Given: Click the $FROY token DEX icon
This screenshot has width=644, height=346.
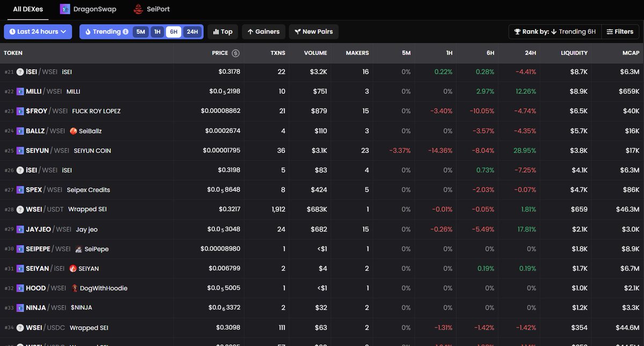Looking at the screenshot, I should click(20, 111).
